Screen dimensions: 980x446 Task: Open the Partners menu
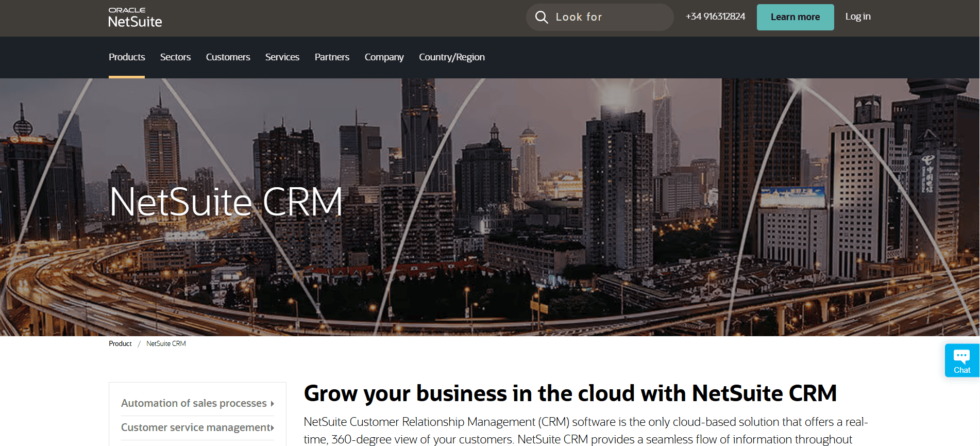pos(332,57)
